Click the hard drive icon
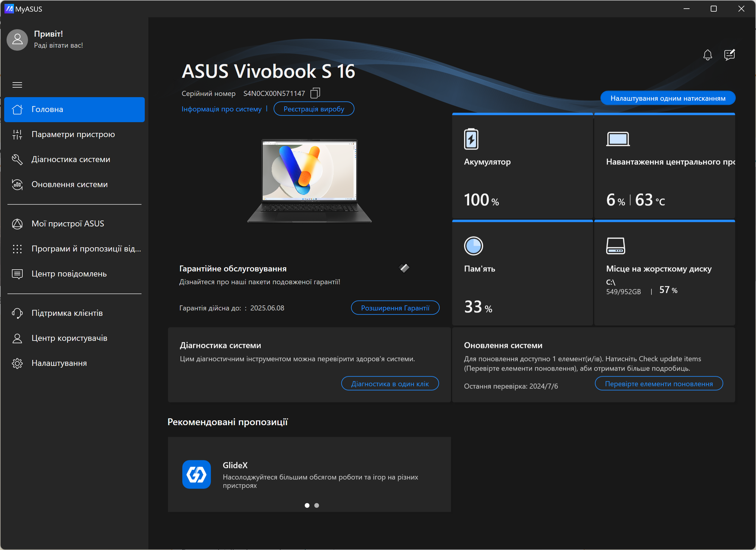Screen dimensions: 756x550 [615, 246]
